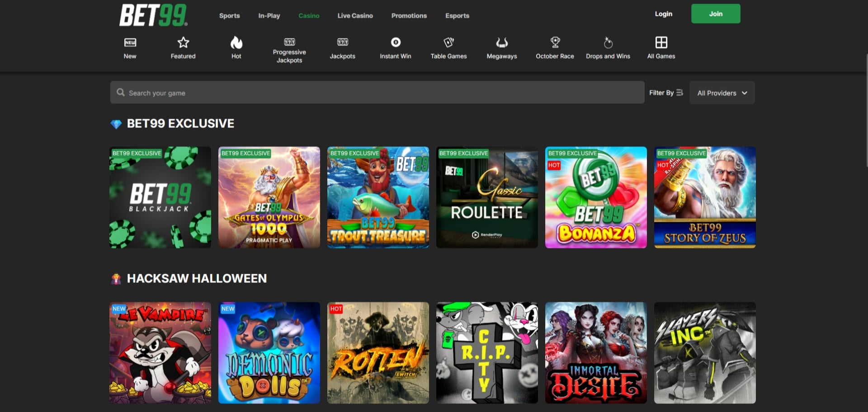
Task: Focus the Search your game field
Action: click(x=377, y=93)
